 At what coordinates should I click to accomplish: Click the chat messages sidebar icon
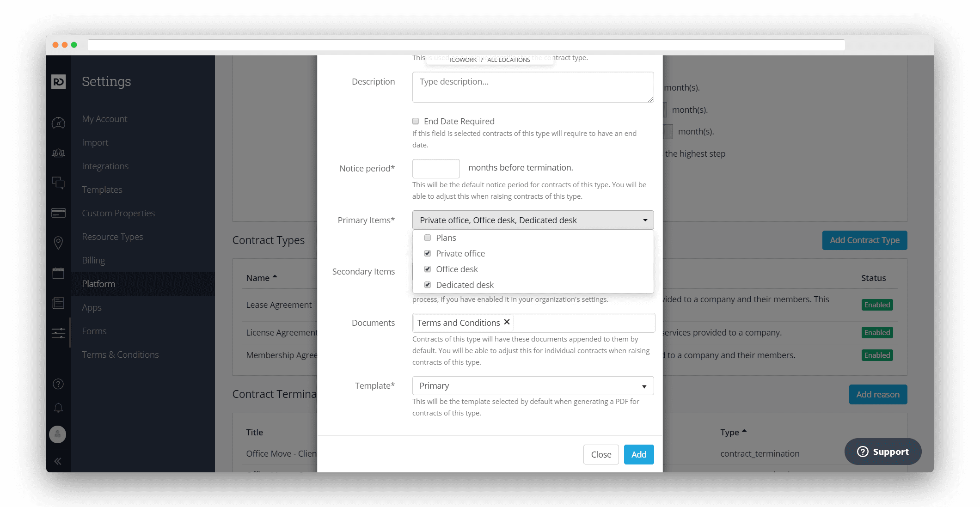click(x=58, y=183)
